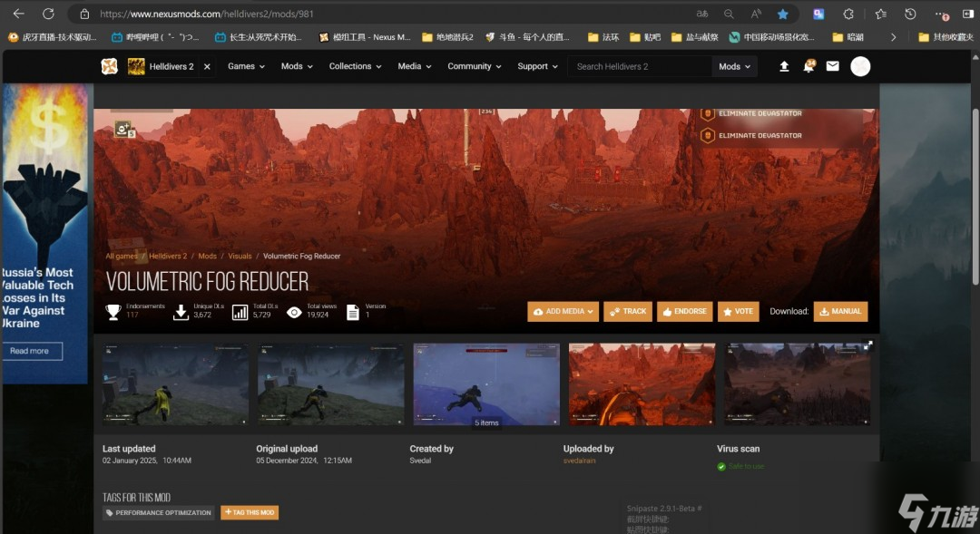The height and width of the screenshot is (534, 980).
Task: Open the Collections menu
Action: point(355,66)
